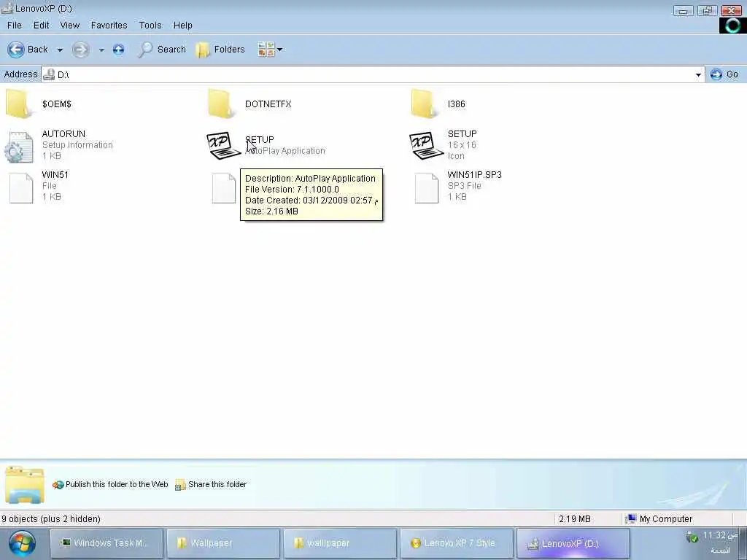The width and height of the screenshot is (747, 560).
Task: Click the My Computer status bar zone
Action: point(659,519)
